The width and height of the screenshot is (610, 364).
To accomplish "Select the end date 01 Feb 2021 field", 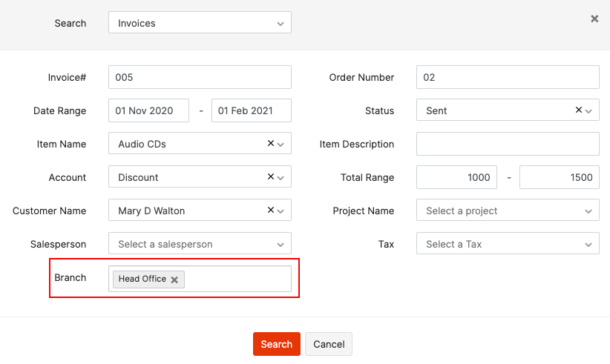I will coord(251,110).
